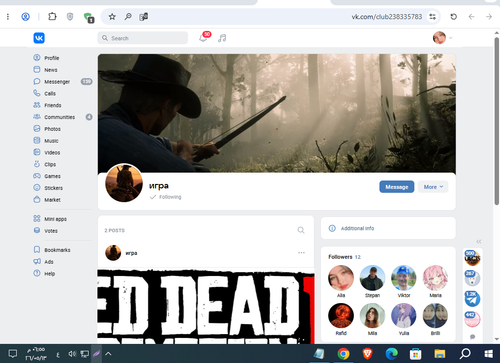Open the music player icon in header
This screenshot has height=363, width=500.
pos(222,38)
